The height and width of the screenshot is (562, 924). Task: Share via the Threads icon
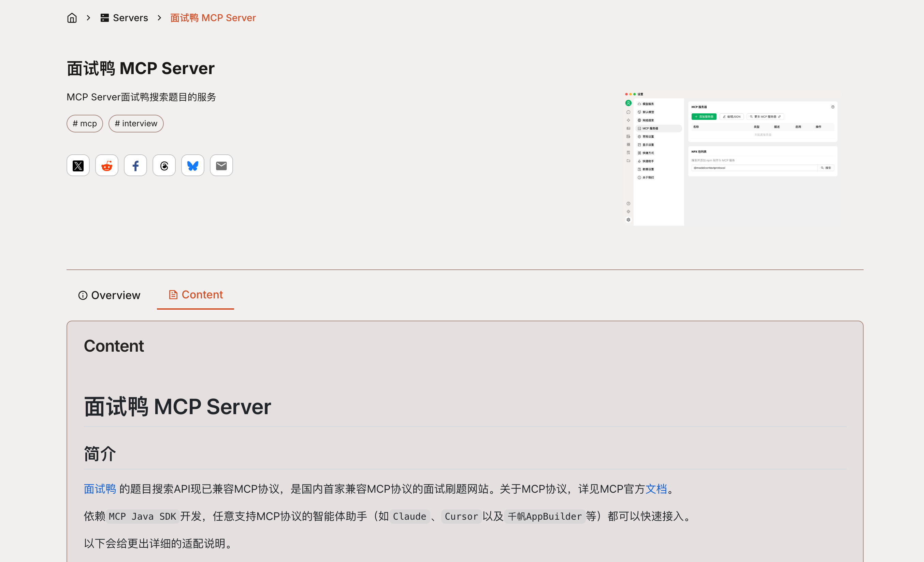pyautogui.click(x=164, y=166)
